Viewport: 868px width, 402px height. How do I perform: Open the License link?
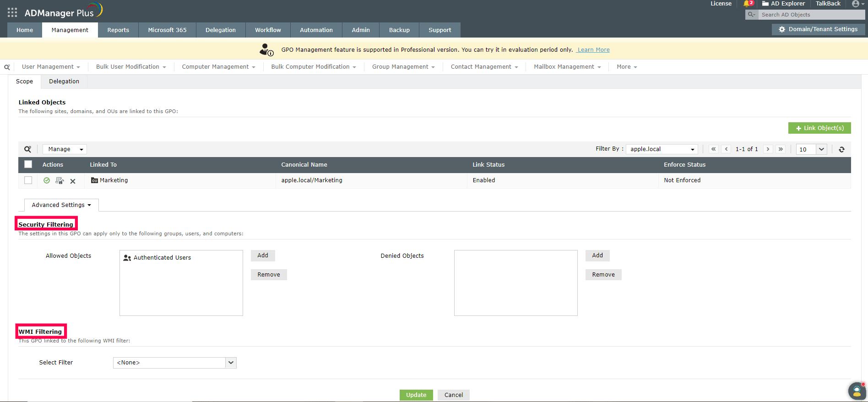[721, 4]
